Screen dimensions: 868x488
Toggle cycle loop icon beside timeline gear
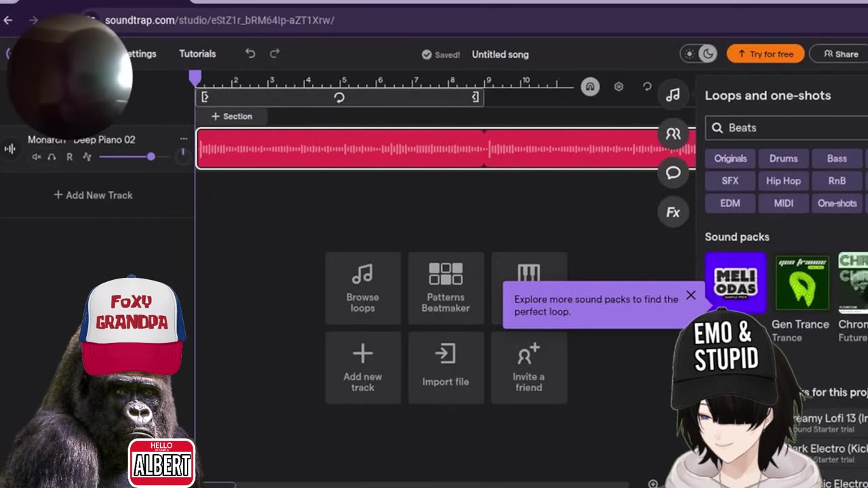point(647,87)
